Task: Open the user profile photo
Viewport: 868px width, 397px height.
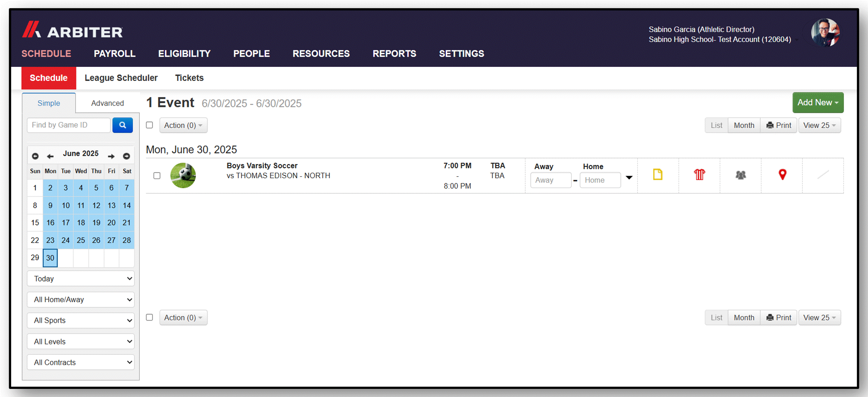Action: (x=825, y=33)
